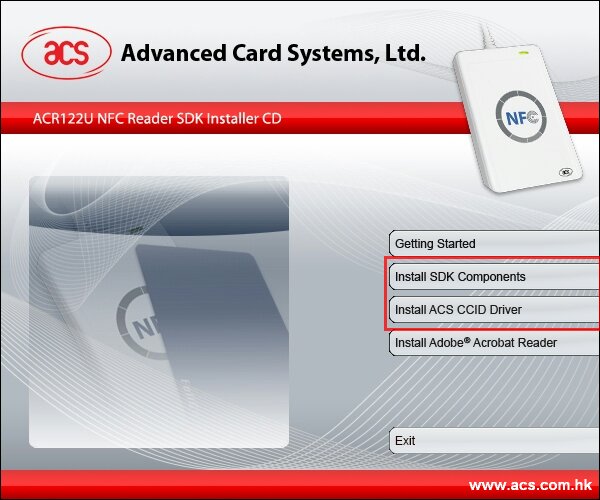Open the Getting Started guide
The height and width of the screenshot is (500, 600).
click(494, 243)
